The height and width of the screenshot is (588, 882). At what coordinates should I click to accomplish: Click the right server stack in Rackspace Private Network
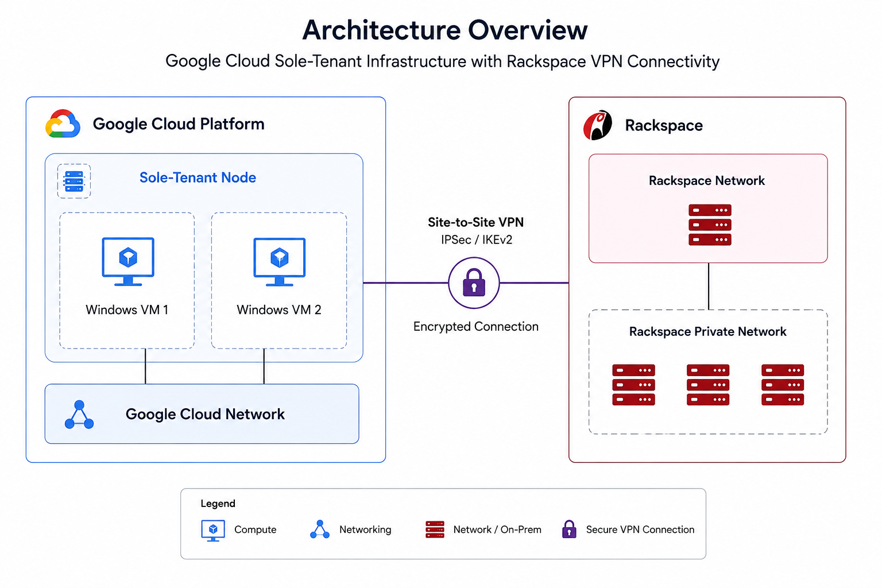click(783, 385)
